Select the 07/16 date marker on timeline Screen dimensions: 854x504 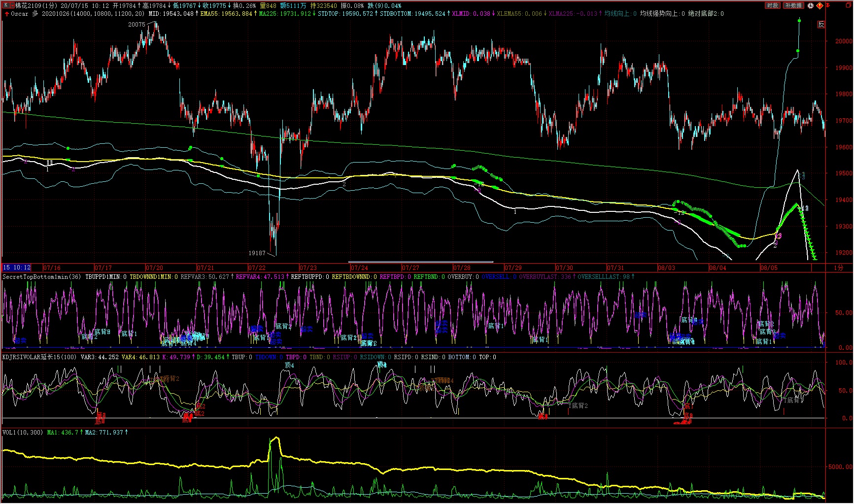tap(52, 268)
